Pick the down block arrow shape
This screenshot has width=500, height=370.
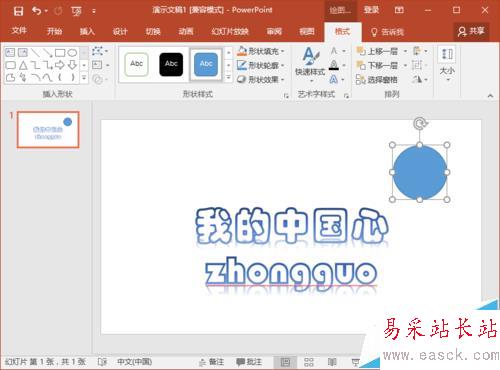tap(72, 65)
